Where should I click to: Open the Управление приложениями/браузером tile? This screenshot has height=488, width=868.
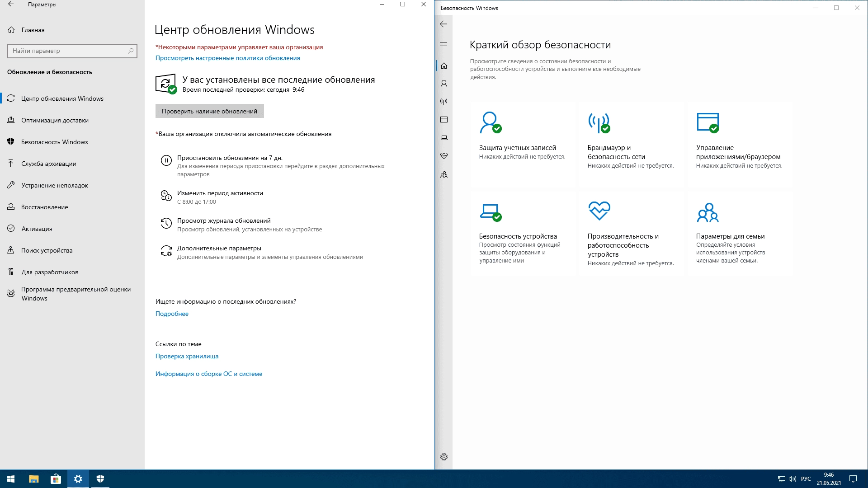740,145
